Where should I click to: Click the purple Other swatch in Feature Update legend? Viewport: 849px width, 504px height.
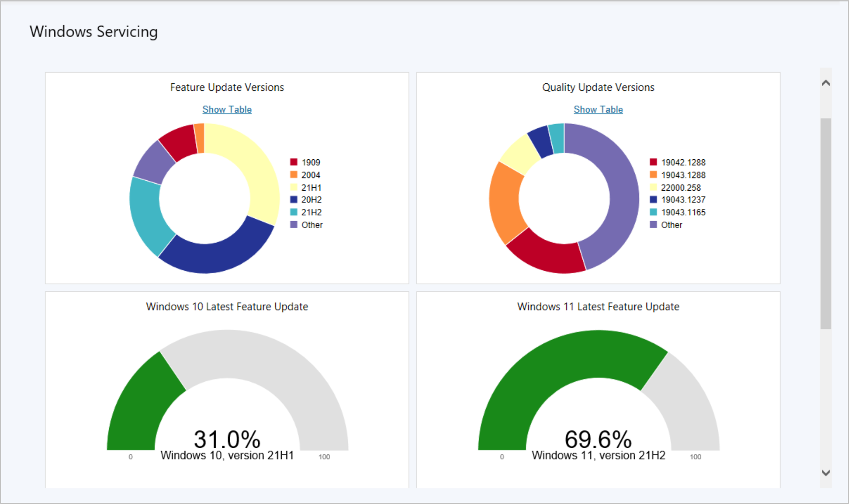(x=294, y=225)
